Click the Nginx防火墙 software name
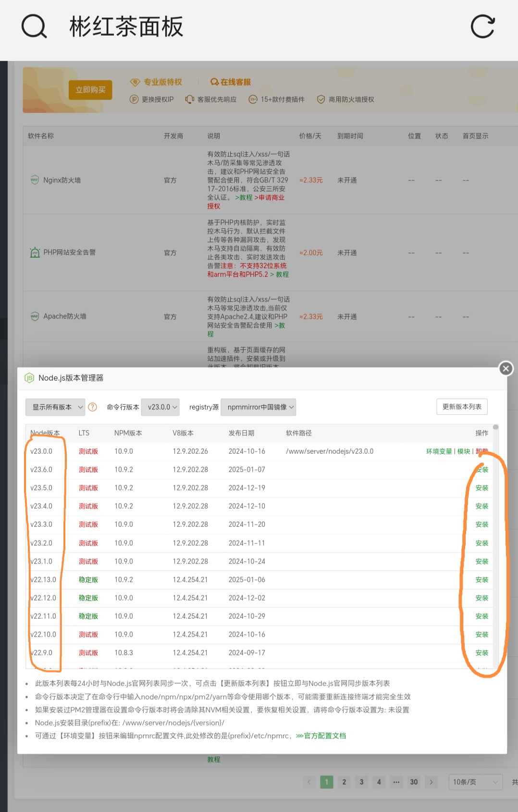Viewport: 518px width, 812px height. [62, 180]
